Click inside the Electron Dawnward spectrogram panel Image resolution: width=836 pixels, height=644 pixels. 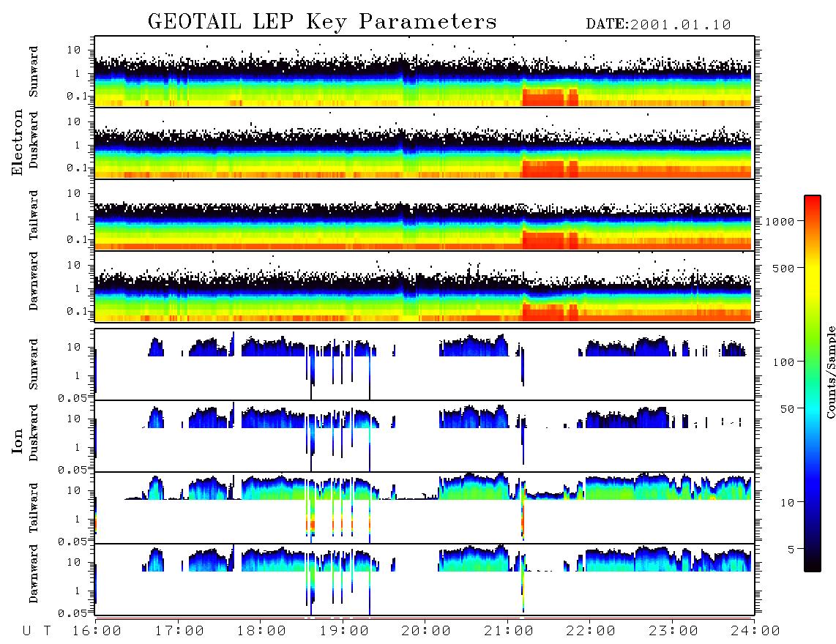pos(425,286)
